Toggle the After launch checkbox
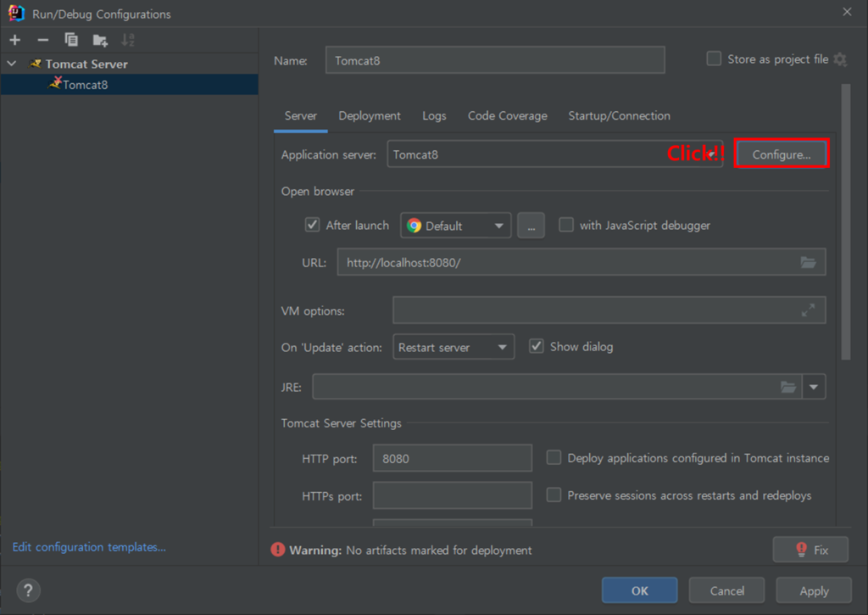Viewport: 868px width, 615px height. pyautogui.click(x=312, y=226)
